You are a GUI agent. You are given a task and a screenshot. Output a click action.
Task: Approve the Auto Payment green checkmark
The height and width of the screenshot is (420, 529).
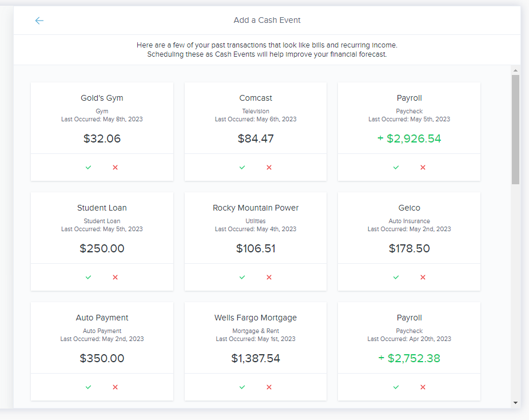[89, 387]
